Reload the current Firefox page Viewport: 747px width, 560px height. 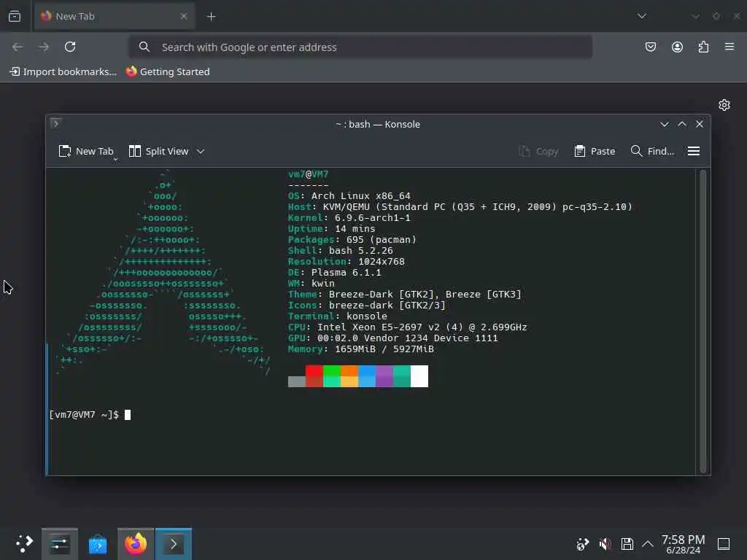pos(70,47)
